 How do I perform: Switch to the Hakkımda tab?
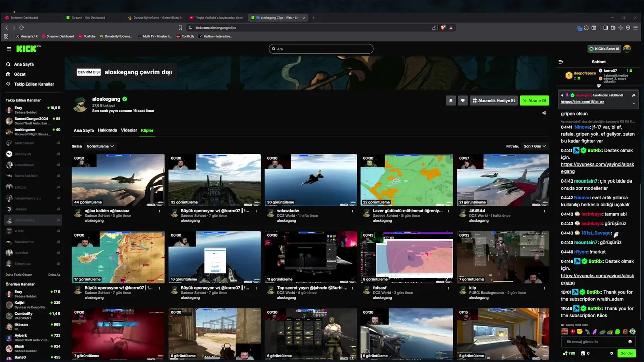pyautogui.click(x=107, y=130)
